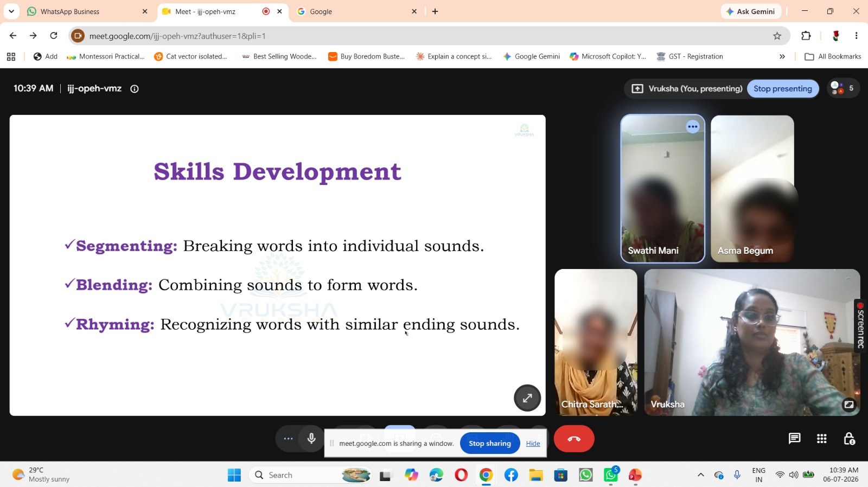Viewport: 868px width, 487px height.
Task: Switch to the Google tab
Action: pos(358,11)
